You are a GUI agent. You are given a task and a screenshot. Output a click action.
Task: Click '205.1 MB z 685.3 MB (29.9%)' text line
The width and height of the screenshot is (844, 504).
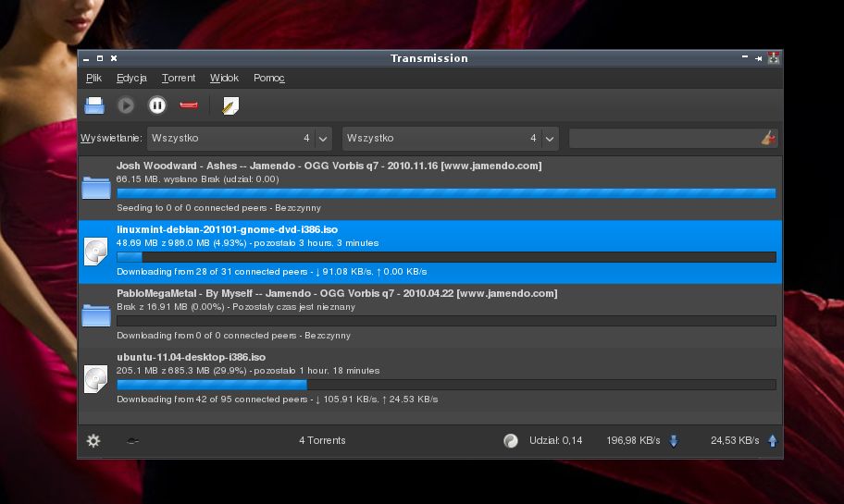181,371
